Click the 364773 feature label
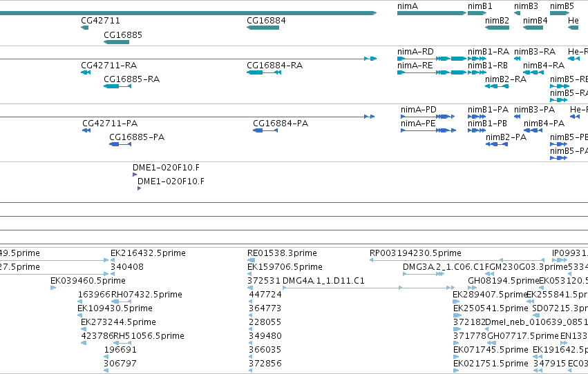This screenshot has width=588, height=374. click(265, 308)
